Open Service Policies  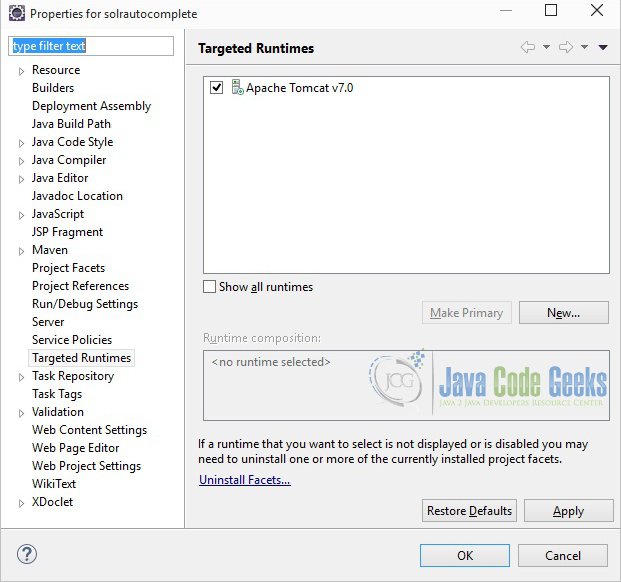click(72, 340)
